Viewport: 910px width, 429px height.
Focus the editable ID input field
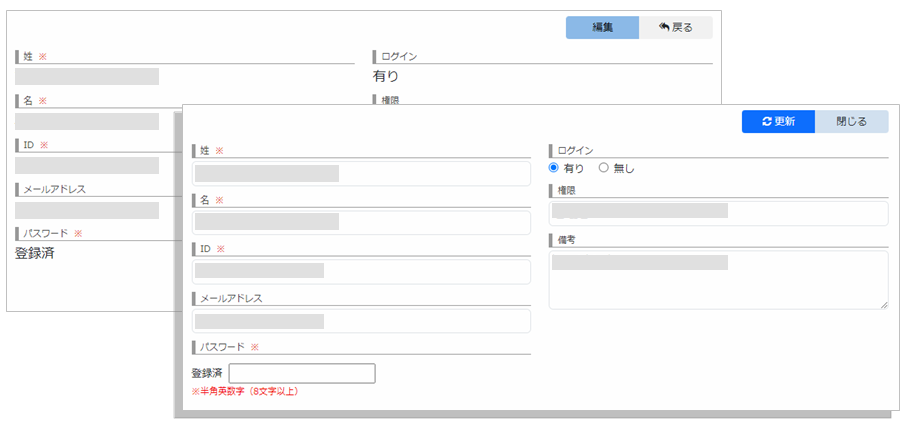361,271
